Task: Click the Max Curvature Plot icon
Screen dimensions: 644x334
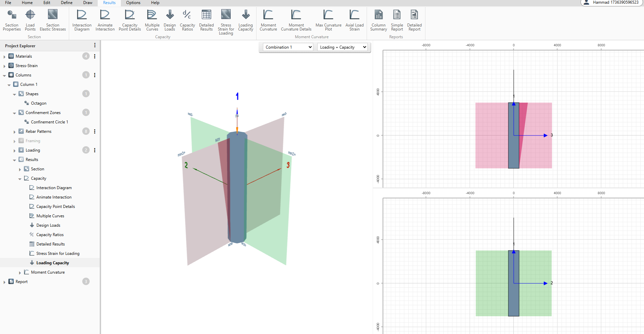Action: 328,20
